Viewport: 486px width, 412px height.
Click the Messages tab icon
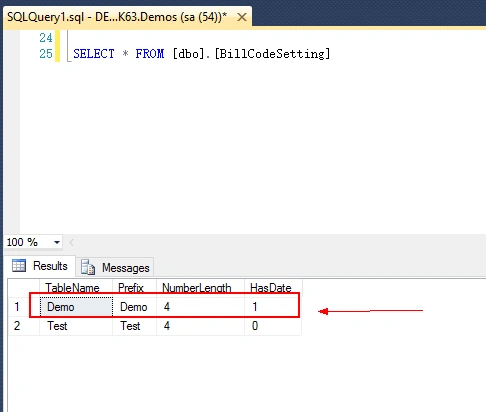coord(88,267)
